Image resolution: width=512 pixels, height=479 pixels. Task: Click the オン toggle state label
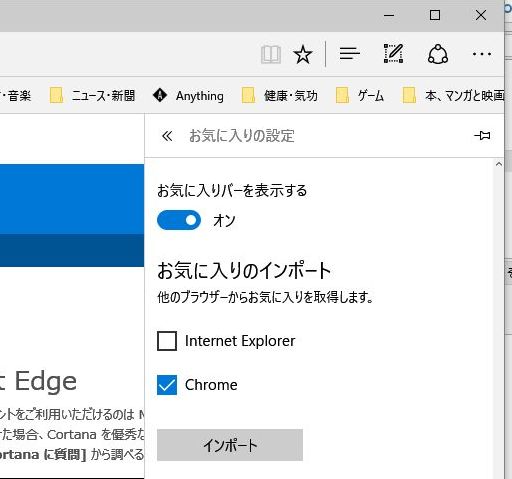point(224,221)
